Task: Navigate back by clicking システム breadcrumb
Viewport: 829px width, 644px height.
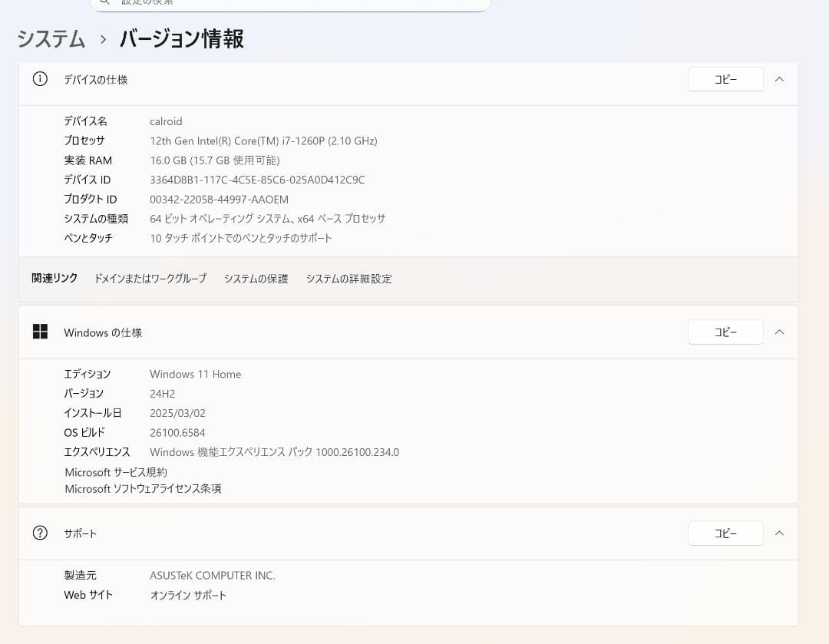Action: point(50,39)
